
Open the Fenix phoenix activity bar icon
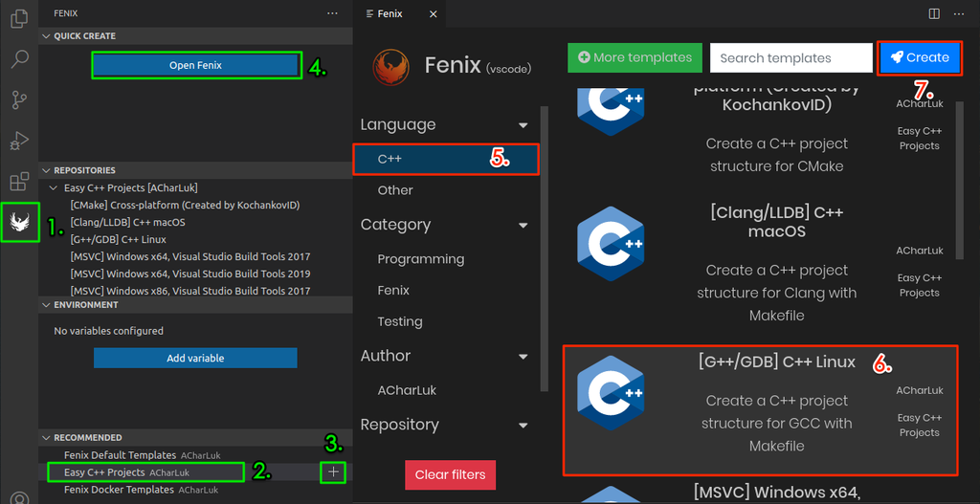(20, 222)
